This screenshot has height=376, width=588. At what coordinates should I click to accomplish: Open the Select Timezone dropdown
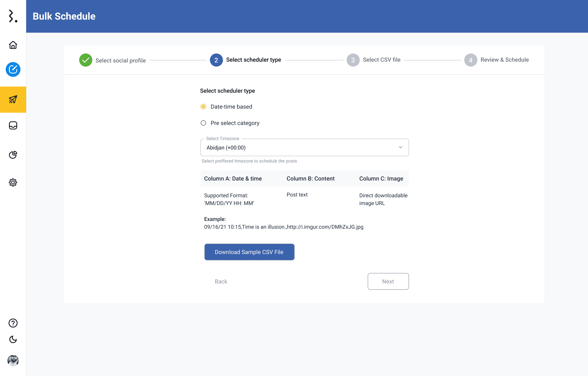(304, 148)
